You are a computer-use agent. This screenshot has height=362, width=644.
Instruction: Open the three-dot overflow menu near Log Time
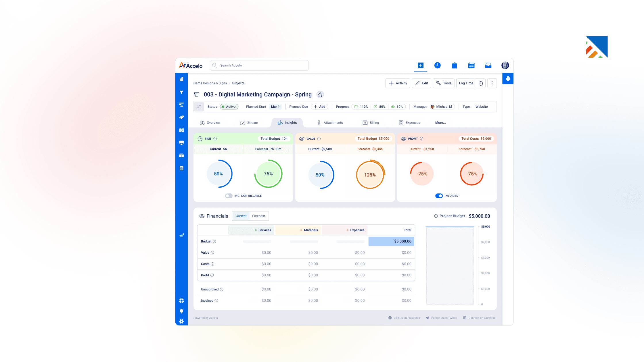click(492, 83)
